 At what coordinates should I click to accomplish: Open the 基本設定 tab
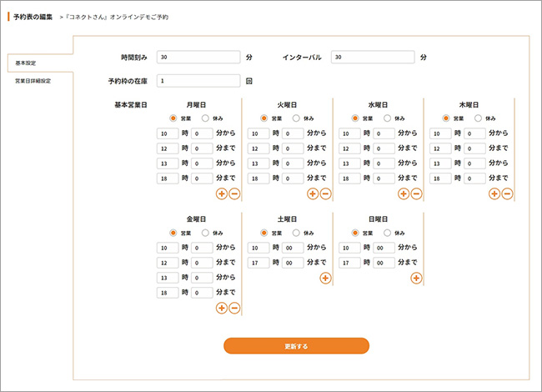point(26,63)
